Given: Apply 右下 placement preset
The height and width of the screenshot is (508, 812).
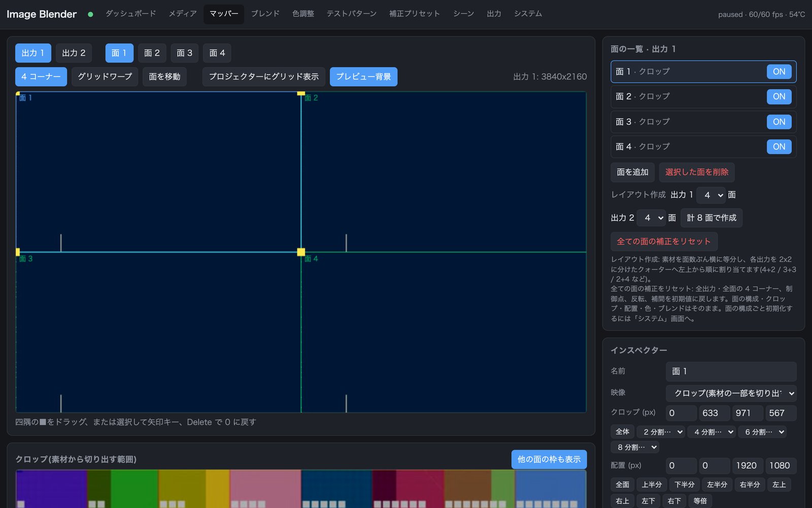Looking at the screenshot, I should [x=674, y=501].
